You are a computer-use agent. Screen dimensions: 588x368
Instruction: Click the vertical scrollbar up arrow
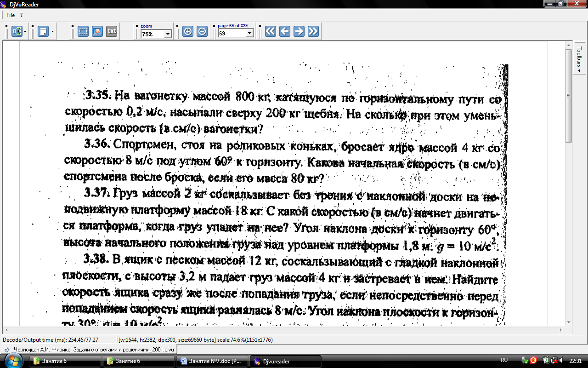coord(568,45)
